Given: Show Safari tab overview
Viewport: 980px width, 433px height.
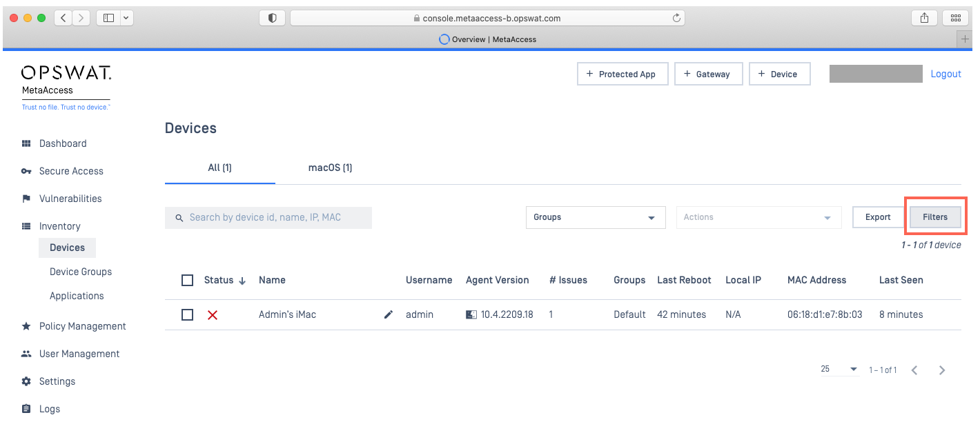Looking at the screenshot, I should (x=956, y=18).
